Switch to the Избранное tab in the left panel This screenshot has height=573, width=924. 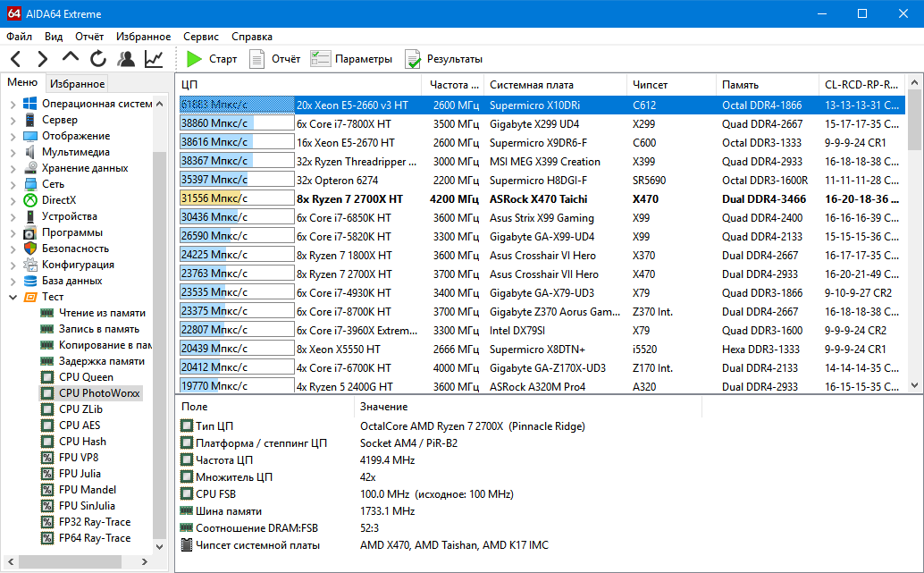pos(77,84)
